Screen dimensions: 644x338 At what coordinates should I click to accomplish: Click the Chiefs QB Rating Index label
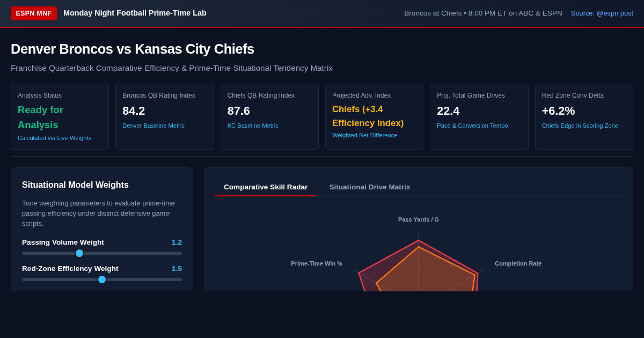point(261,95)
